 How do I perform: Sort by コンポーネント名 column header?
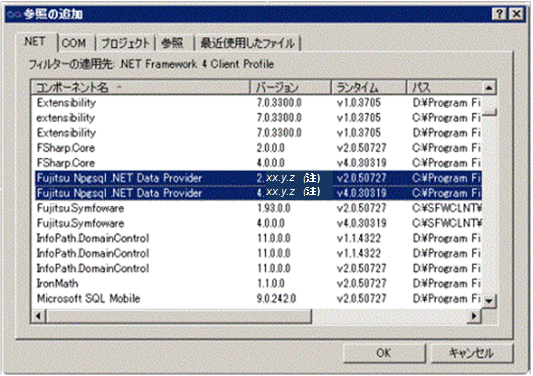coord(141,88)
